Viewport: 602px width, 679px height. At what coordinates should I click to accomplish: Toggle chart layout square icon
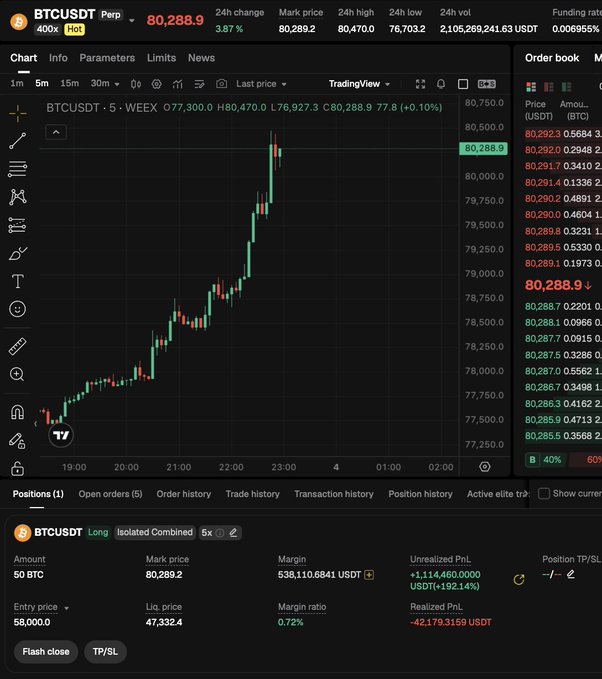pyautogui.click(x=463, y=84)
